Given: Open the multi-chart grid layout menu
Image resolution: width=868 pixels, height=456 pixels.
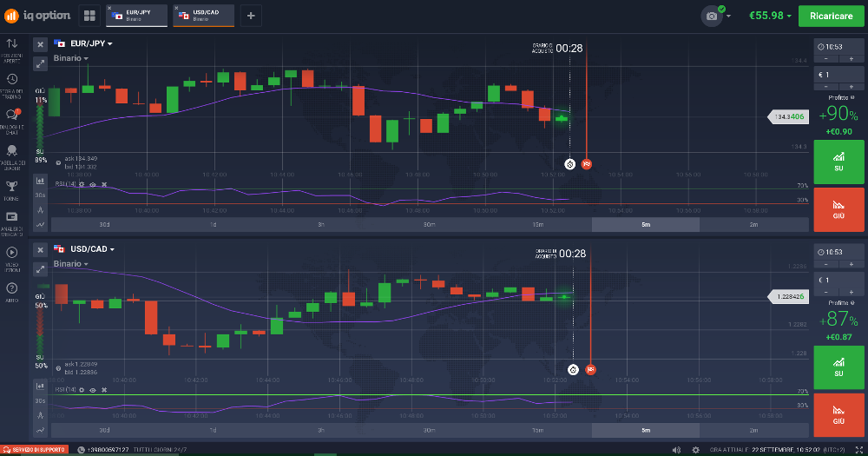Looking at the screenshot, I should [89, 16].
